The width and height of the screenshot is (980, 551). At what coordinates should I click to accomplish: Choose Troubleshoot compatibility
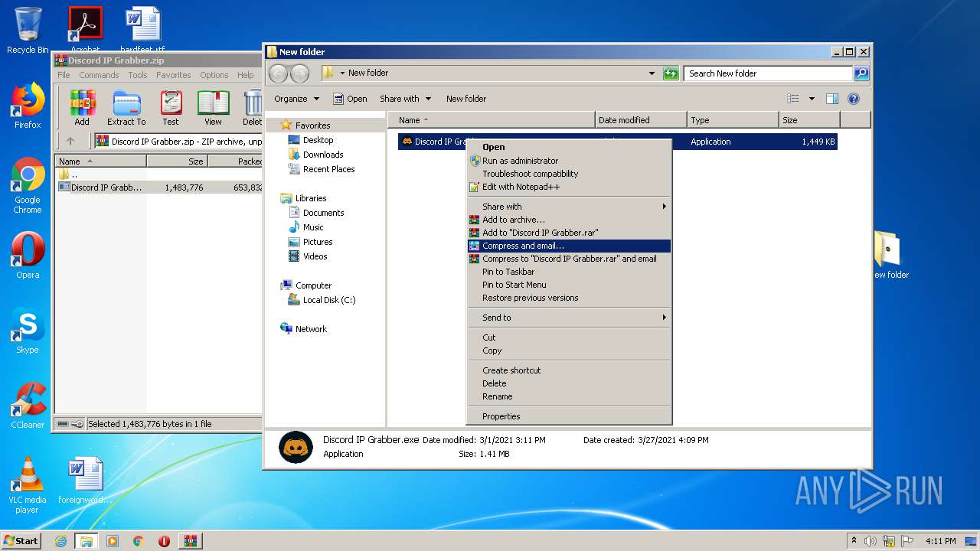pos(569,174)
